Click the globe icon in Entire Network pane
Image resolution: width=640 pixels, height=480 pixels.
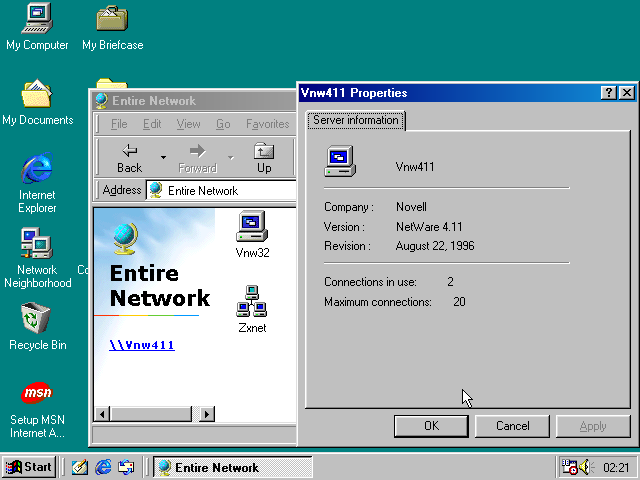(125, 239)
